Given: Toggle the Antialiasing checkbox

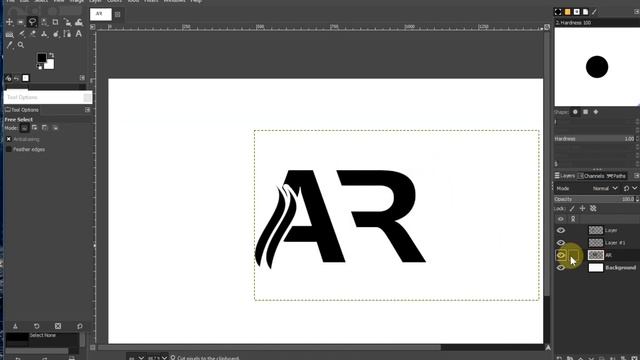Looking at the screenshot, I should (x=9, y=139).
